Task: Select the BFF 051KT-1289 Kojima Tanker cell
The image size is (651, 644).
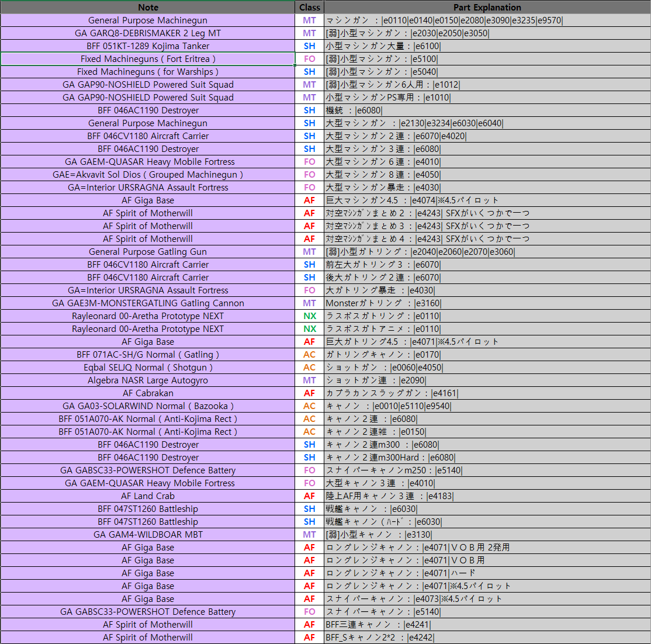Action: (148, 46)
